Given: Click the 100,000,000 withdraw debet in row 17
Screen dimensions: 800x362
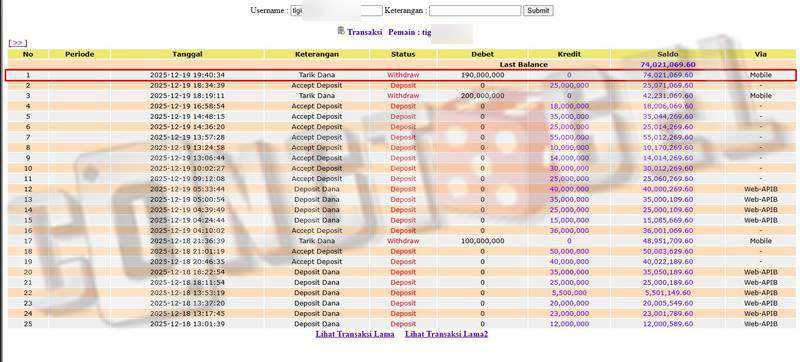Looking at the screenshot, I should point(482,241).
